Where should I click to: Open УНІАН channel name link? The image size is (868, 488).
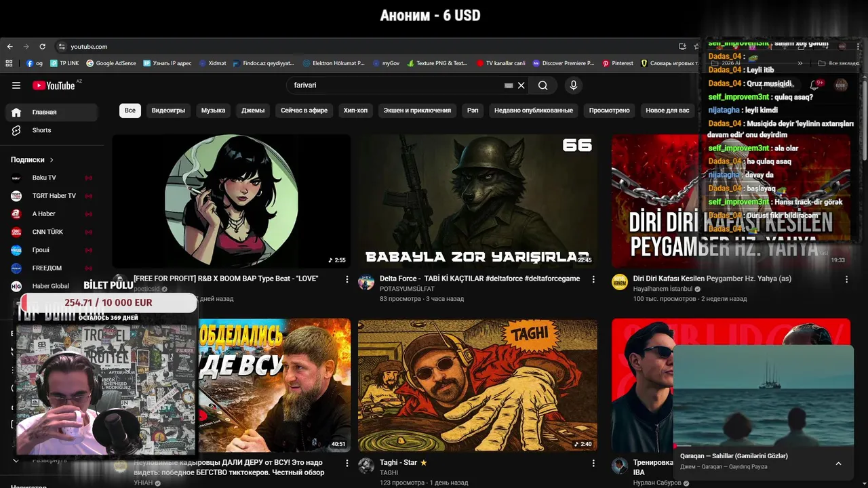(x=143, y=483)
